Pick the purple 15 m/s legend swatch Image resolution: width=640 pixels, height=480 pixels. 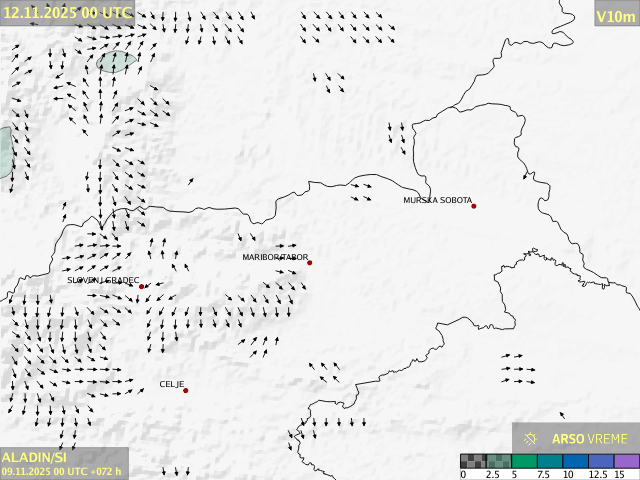tap(626, 461)
